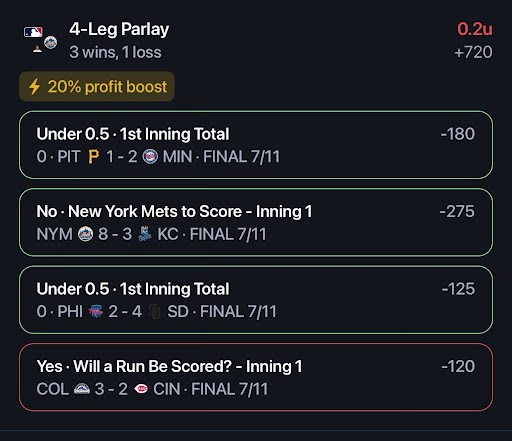Select the New York Mets to Score leg

(x=256, y=222)
